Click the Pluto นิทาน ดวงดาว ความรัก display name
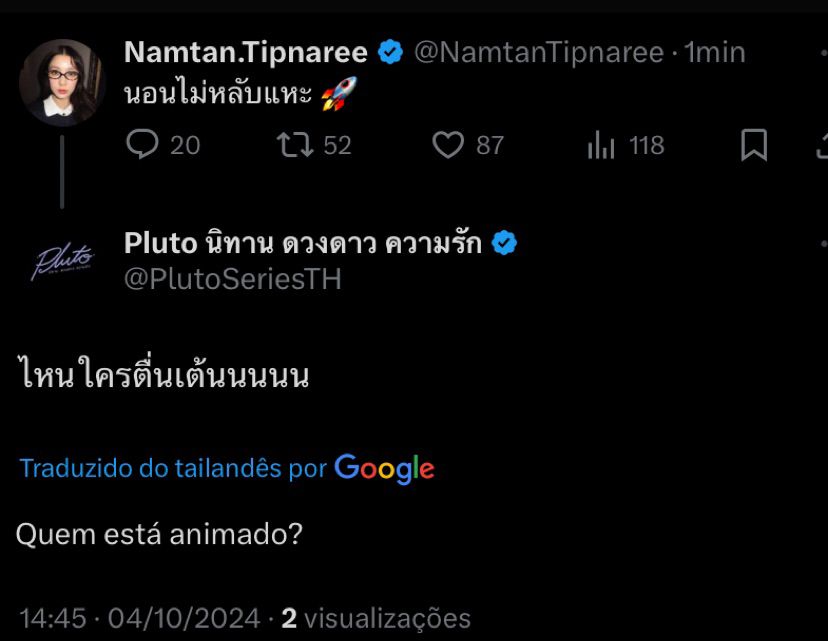The height and width of the screenshot is (641, 828). pyautogui.click(x=303, y=243)
